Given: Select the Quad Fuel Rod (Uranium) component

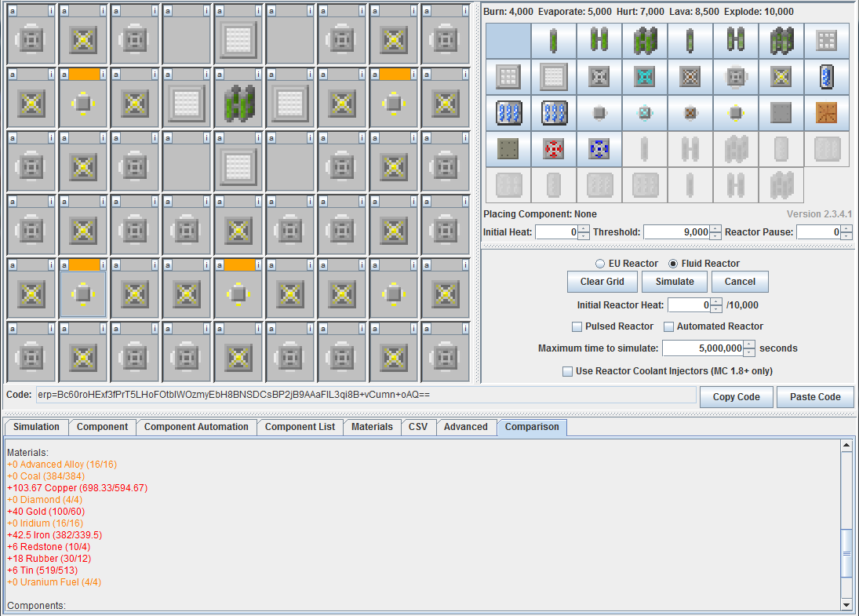Looking at the screenshot, I should pos(645,40).
